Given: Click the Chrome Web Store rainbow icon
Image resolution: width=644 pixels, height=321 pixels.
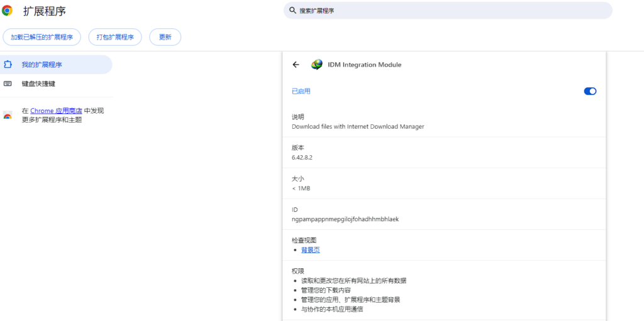Looking at the screenshot, I should [x=8, y=116].
